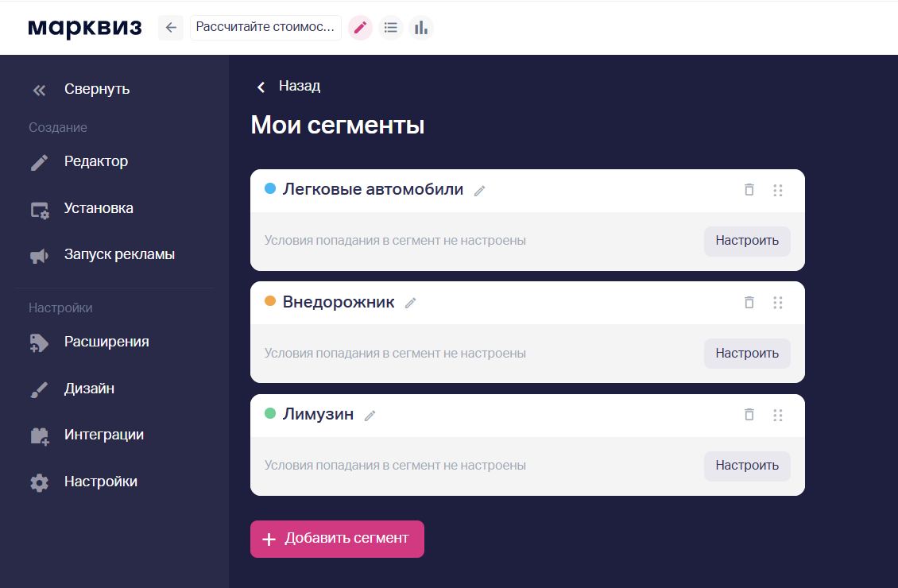Click the orange color dot of Внедорожник
This screenshot has width=898, height=588.
[269, 301]
